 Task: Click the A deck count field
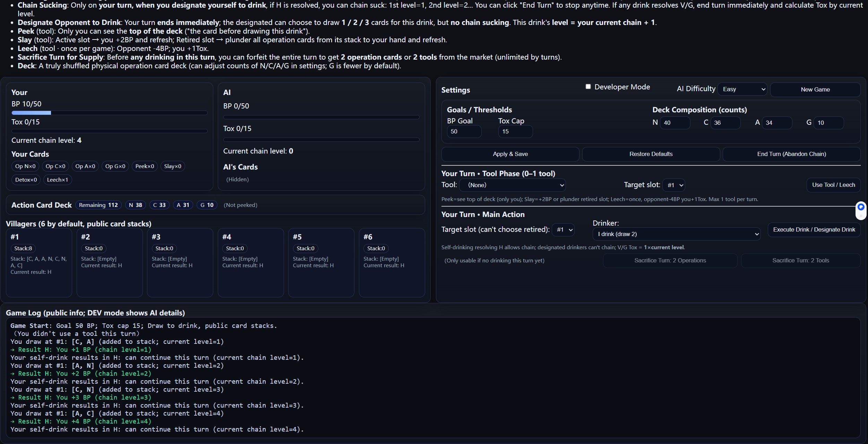(777, 123)
